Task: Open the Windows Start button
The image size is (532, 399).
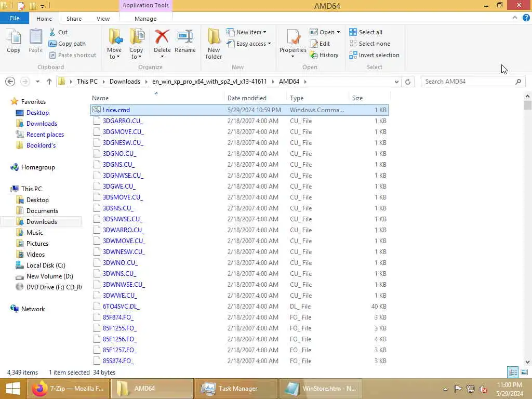Action: click(13, 389)
